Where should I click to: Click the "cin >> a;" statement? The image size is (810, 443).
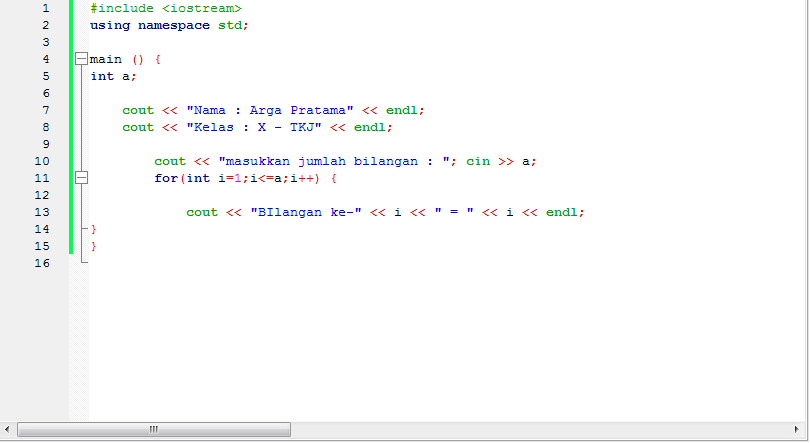click(501, 161)
